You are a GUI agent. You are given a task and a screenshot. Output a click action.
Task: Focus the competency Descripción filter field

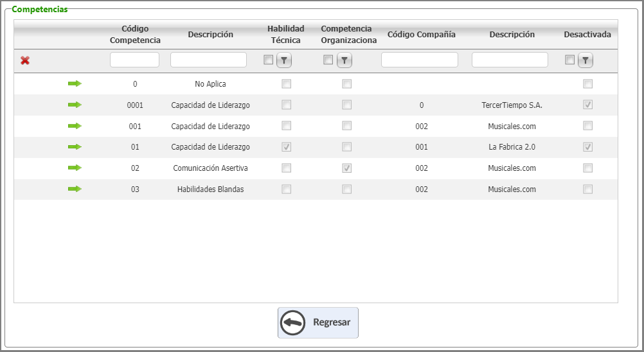[x=208, y=60]
